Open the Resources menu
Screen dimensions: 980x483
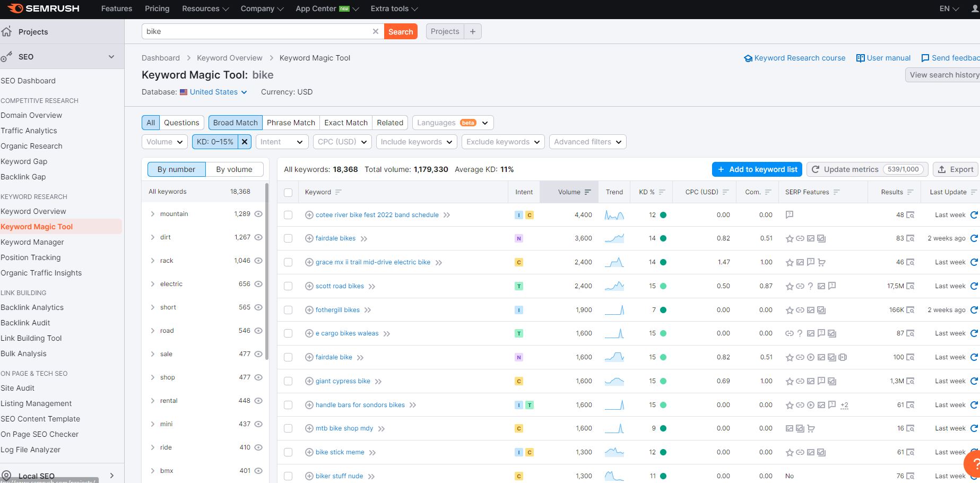pyautogui.click(x=205, y=8)
